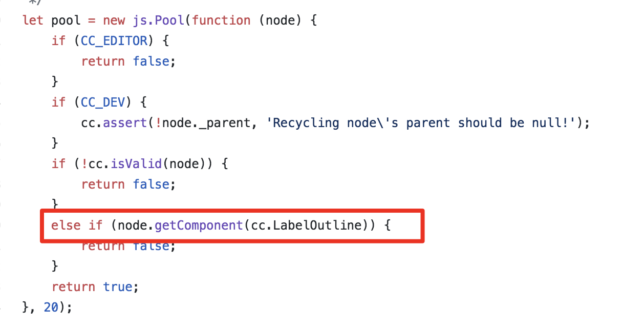Click the 'getComponent' method name
Screen dimensions: 644x328
[x=198, y=225]
